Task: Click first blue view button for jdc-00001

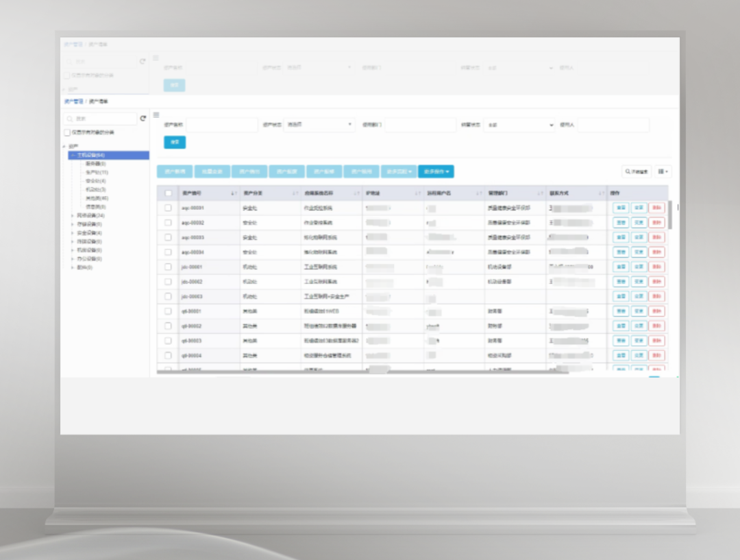Action: coord(621,267)
